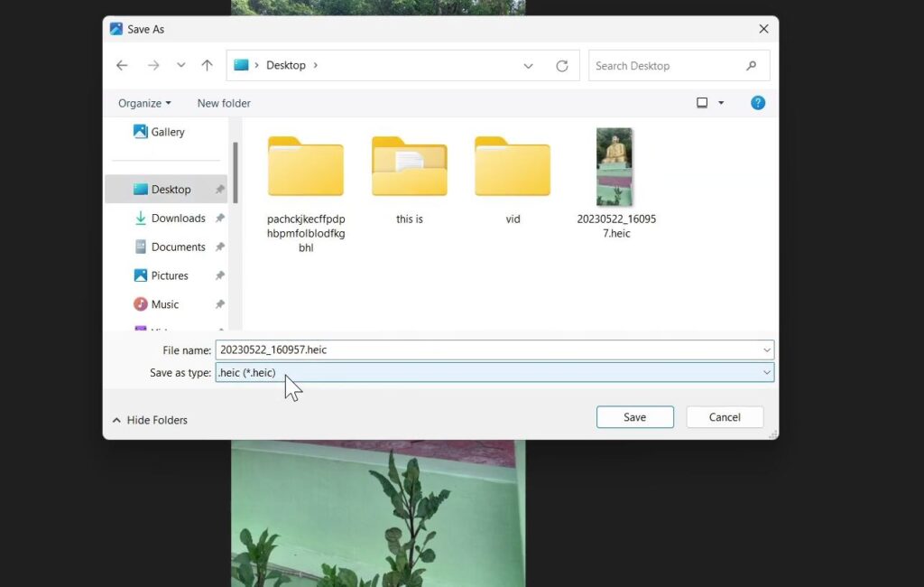924x587 pixels.
Task: Click the Cancel button
Action: [725, 417]
